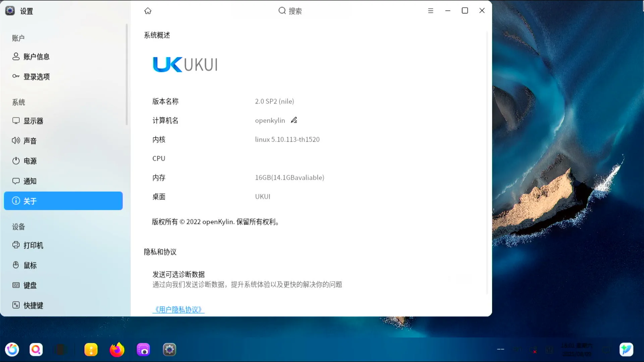The height and width of the screenshot is (362, 644).
Task: Open 账户信息 account info settings
Action: (x=36, y=57)
